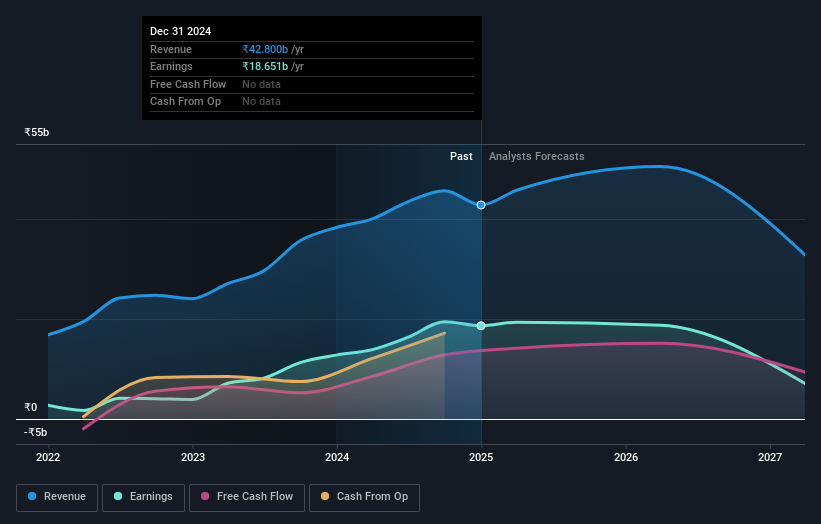
Task: Click the Dec 31 2024 tooltip date
Action: (x=181, y=31)
